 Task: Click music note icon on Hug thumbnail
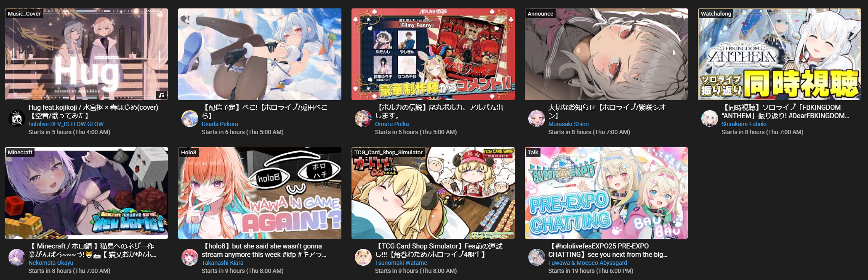pos(161,95)
